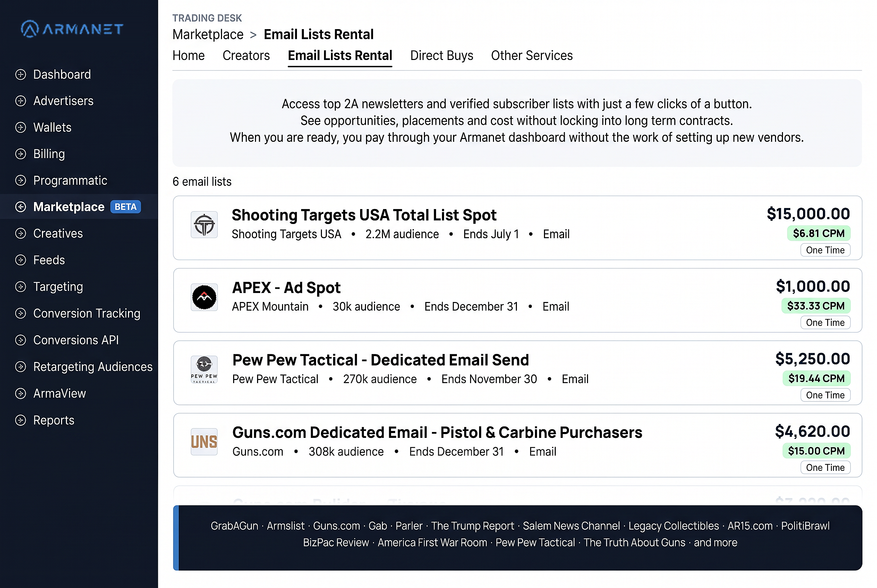Click the $19.44 CPM badge
This screenshot has height=588, width=877.
[x=816, y=379]
